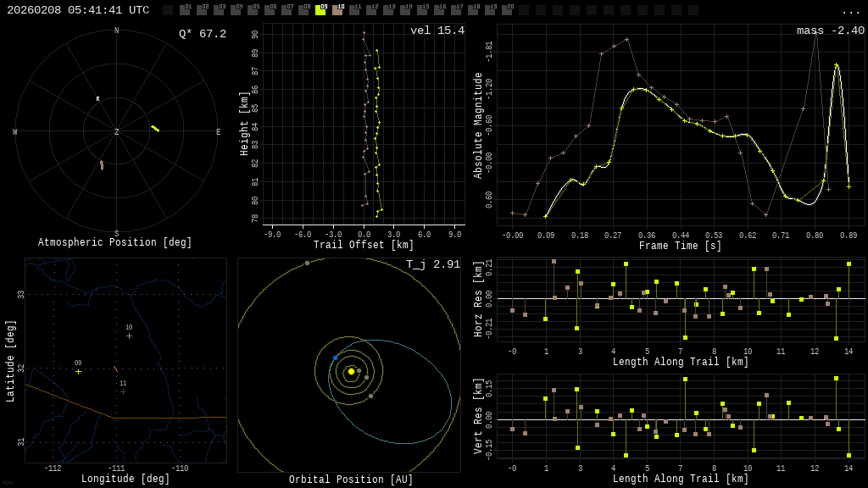Screen dimensions: 868x488
Task: Select station 01 square in top bar
Action: click(185, 10)
